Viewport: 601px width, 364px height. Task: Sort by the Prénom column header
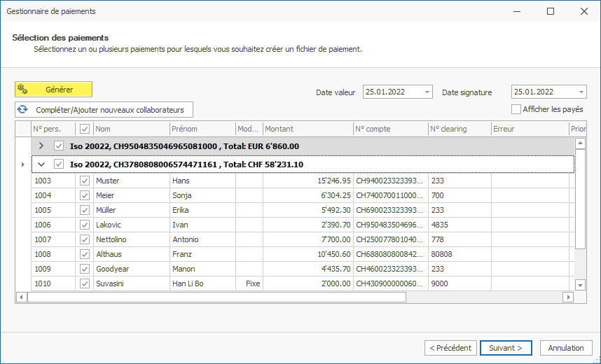click(x=202, y=129)
